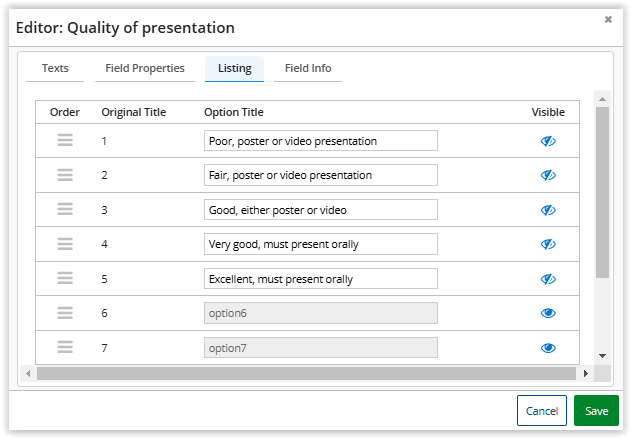The image size is (631, 438).
Task: Click right arrow of horizontal scrollbar
Action: 585,373
